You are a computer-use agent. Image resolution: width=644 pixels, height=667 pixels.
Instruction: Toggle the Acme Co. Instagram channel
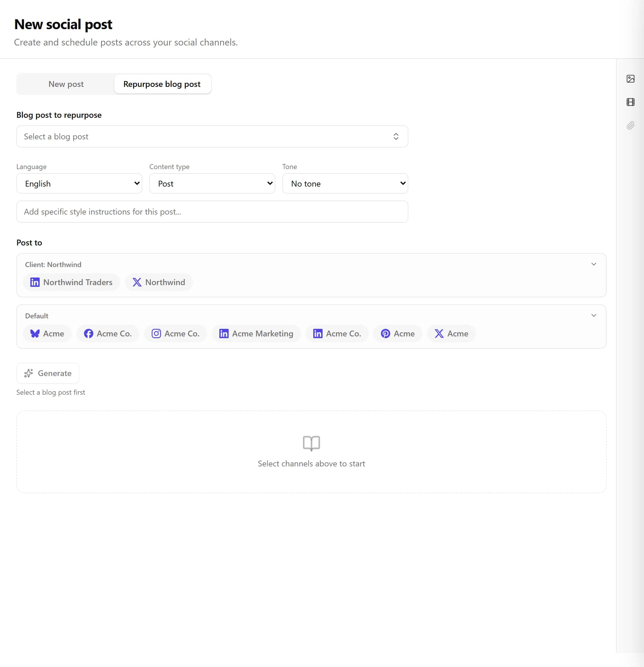click(x=175, y=333)
